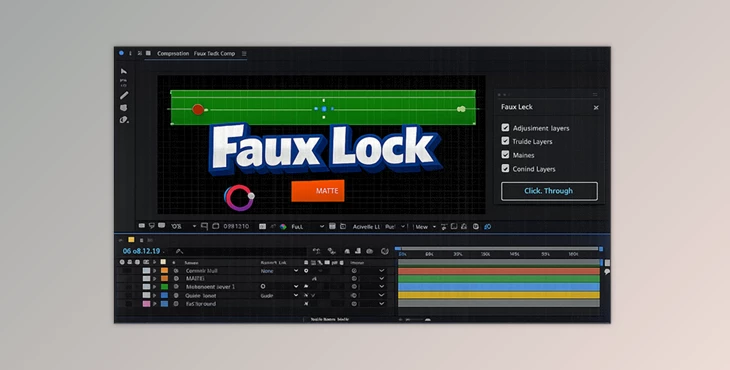The image size is (730, 370).
Task: Close the Faux Leck panel
Action: [x=596, y=108]
